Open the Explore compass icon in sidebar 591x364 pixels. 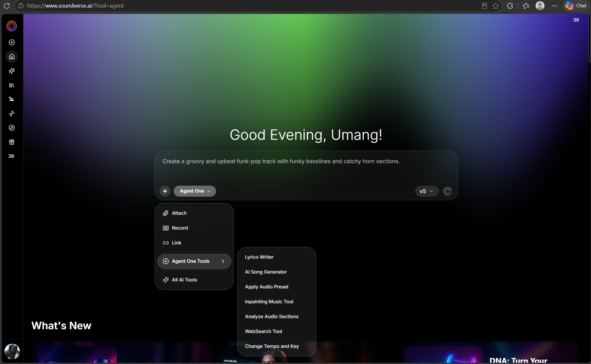tap(12, 128)
